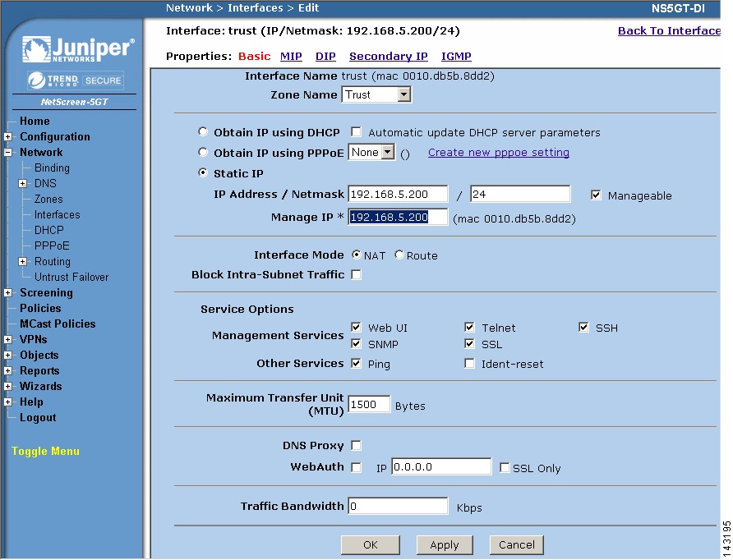Expand the Help menu node
The image size is (733, 560).
click(8, 402)
